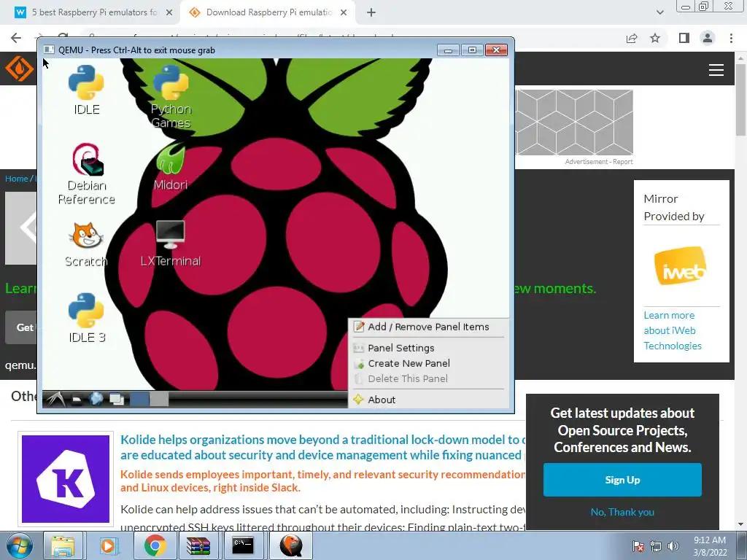The height and width of the screenshot is (560, 747).
Task: Share this page icon in Chrome
Action: [x=632, y=38]
